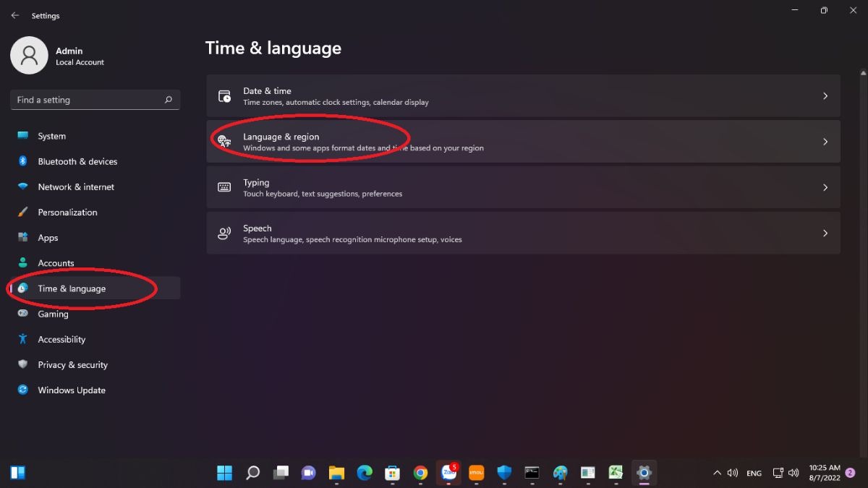Open Privacy & security section
The width and height of the screenshot is (868, 488).
[x=95, y=364]
